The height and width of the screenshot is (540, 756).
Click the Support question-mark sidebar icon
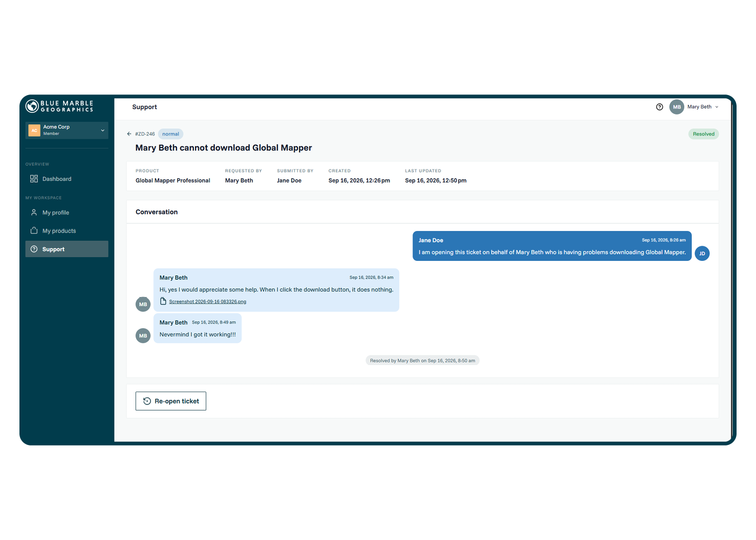point(34,249)
